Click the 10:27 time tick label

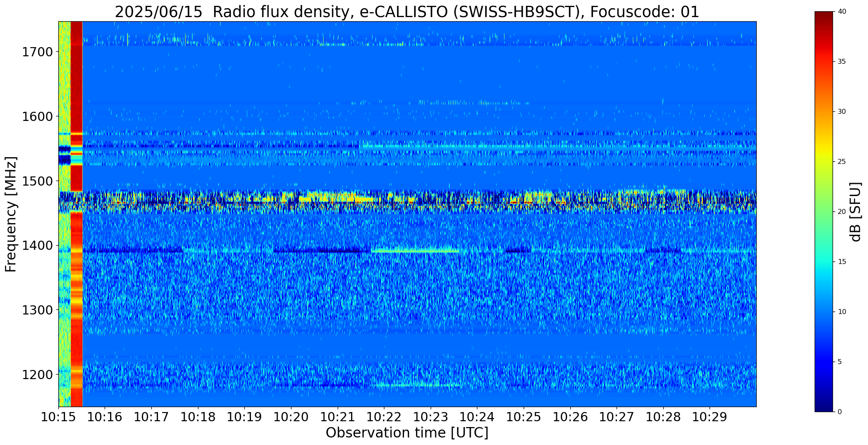[x=617, y=417]
